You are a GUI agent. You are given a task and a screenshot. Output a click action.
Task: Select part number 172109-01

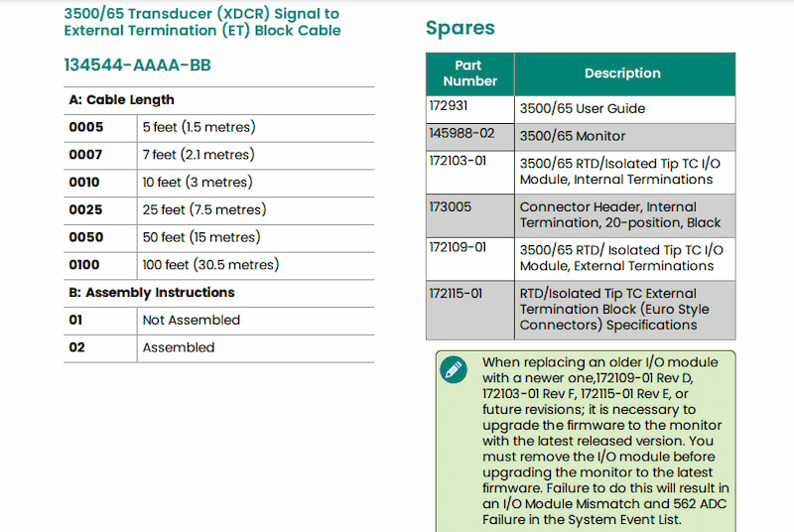coord(458,247)
